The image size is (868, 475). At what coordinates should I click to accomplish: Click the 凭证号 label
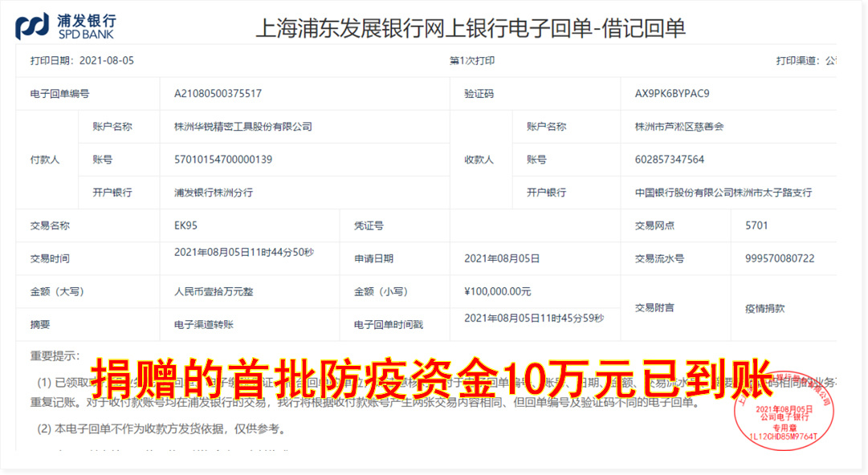(369, 225)
